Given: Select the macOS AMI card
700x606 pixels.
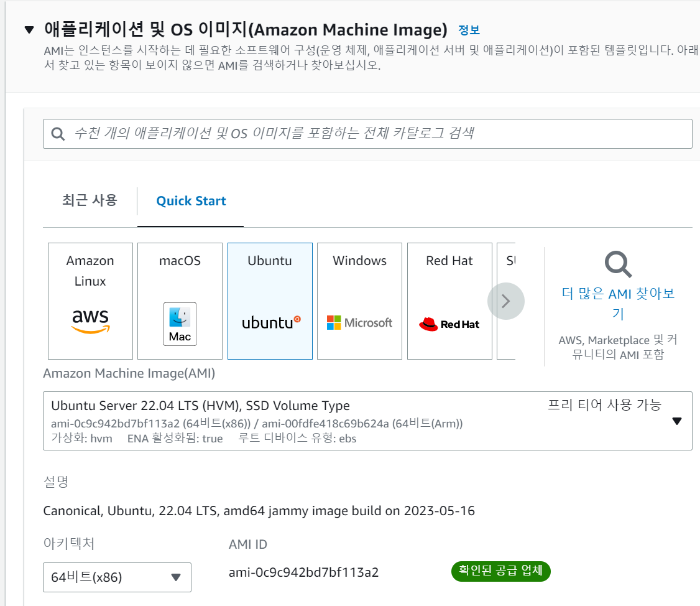Looking at the screenshot, I should click(x=180, y=301).
